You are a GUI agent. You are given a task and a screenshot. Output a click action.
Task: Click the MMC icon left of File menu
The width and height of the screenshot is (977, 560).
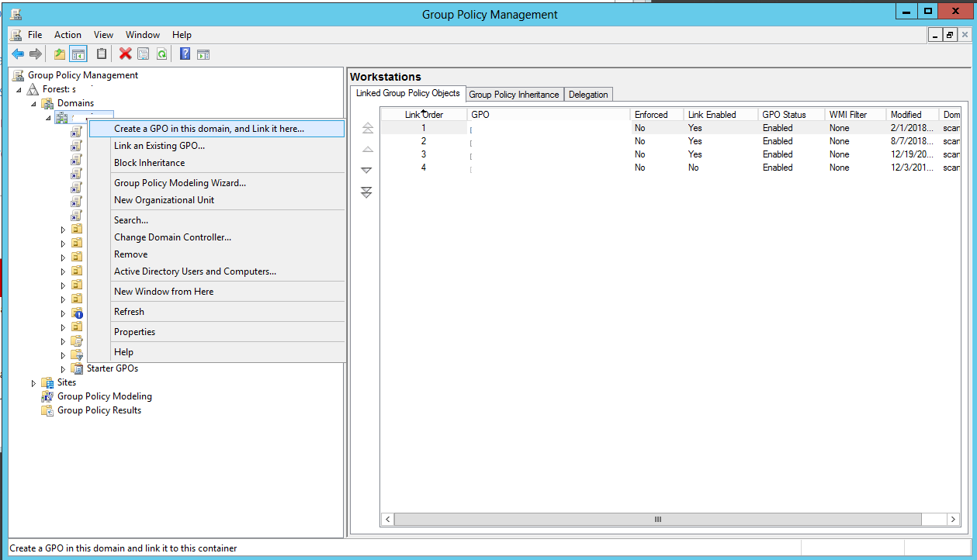pos(16,35)
